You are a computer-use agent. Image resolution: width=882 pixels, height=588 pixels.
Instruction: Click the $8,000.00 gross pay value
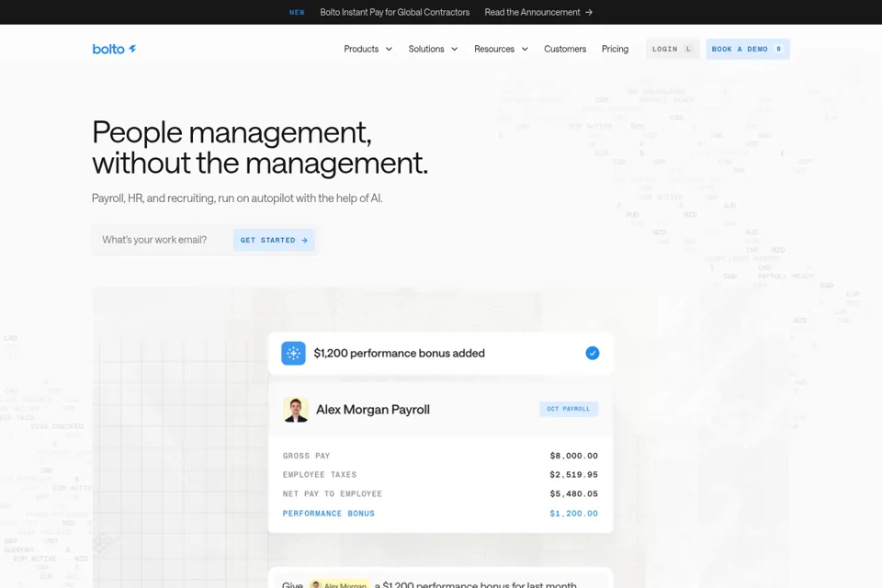coord(573,456)
